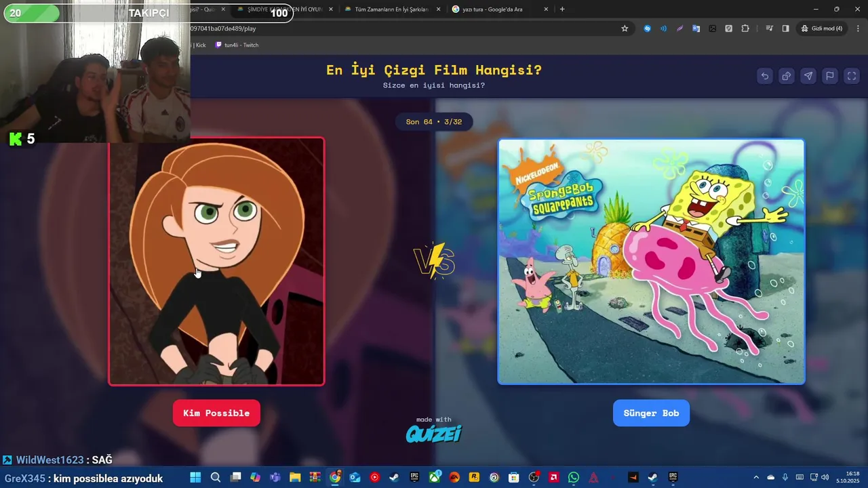Click the microphone tray icon

785,477
